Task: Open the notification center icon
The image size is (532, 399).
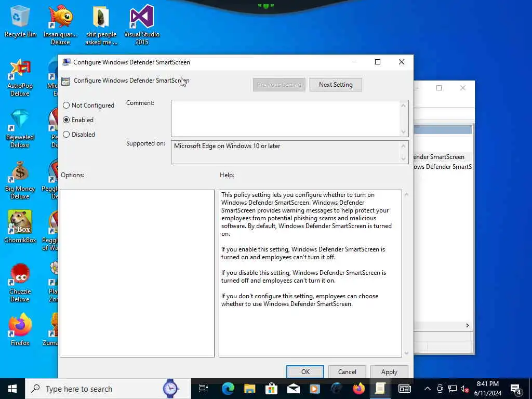Action: [x=516, y=389]
